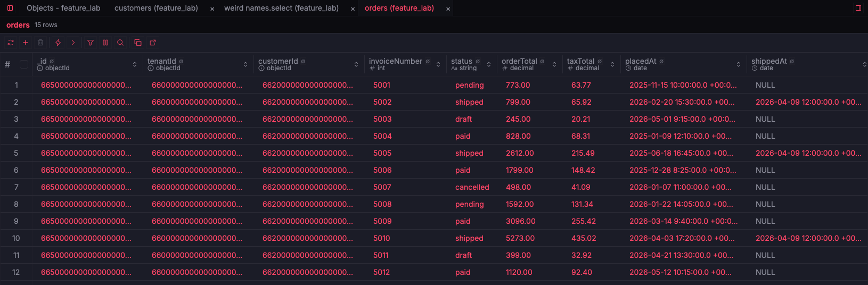The image size is (868, 285).
Task: Sort by the placedAt column arrows
Action: pyautogui.click(x=739, y=64)
